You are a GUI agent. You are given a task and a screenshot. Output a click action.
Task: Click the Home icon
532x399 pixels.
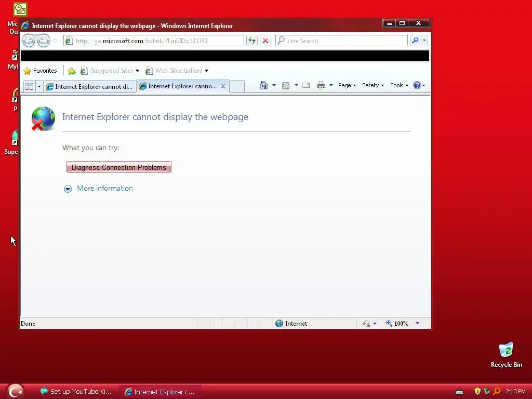click(x=263, y=85)
